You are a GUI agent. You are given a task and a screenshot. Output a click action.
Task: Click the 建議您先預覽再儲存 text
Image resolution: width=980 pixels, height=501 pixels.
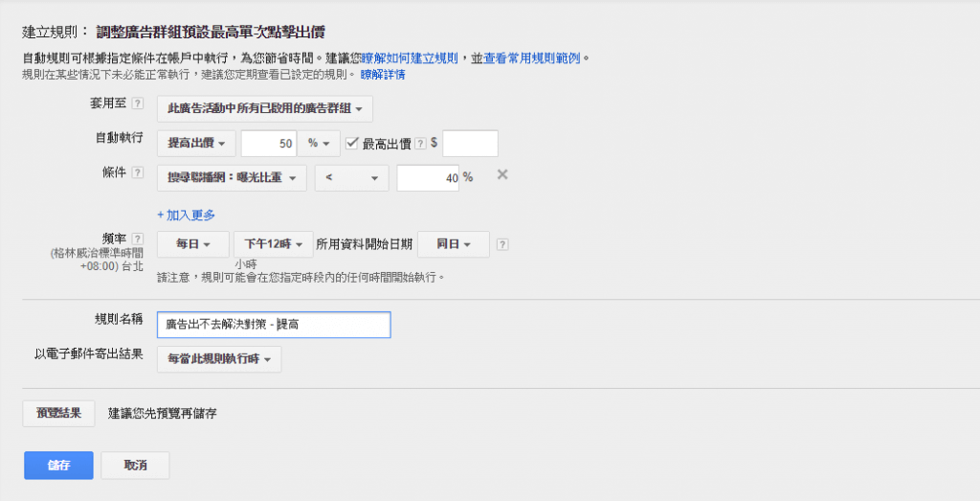click(163, 414)
